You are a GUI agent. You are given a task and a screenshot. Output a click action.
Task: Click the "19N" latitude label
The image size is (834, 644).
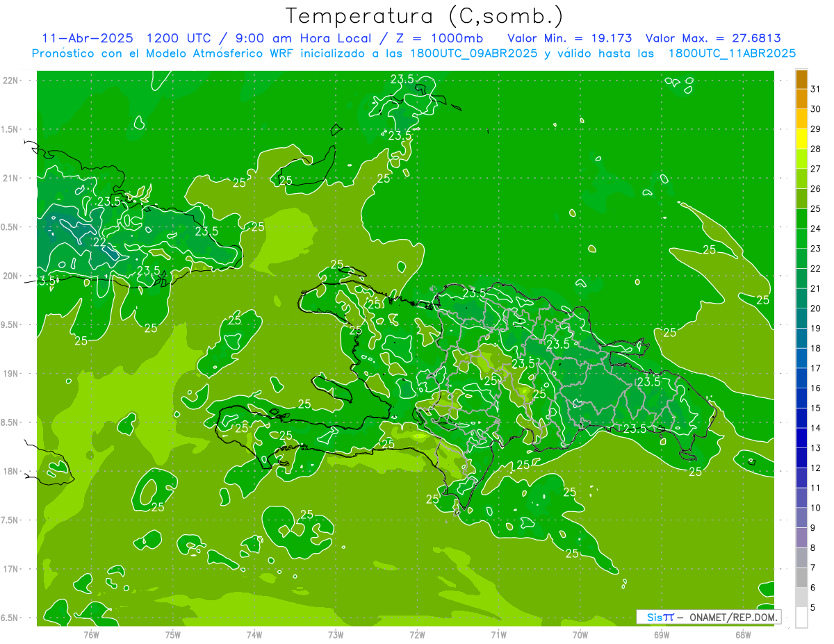click(x=11, y=374)
